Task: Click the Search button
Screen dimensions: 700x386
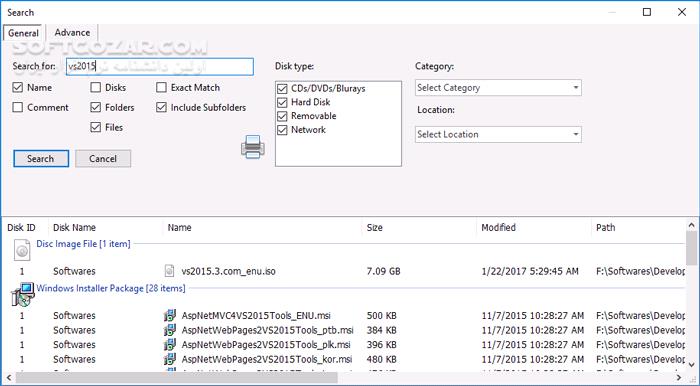Action: [x=41, y=158]
